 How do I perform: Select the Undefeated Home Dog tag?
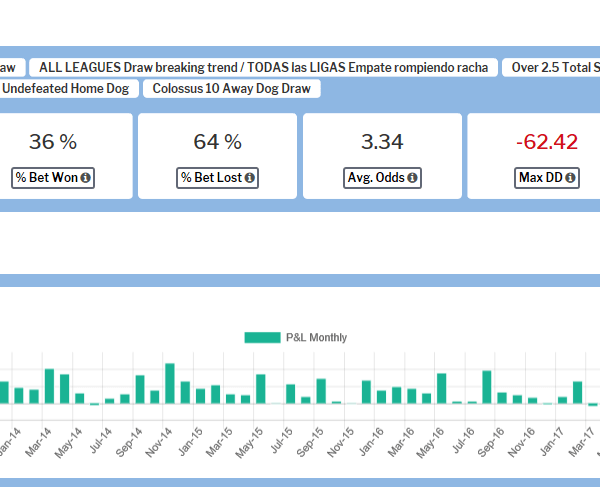click(x=68, y=88)
